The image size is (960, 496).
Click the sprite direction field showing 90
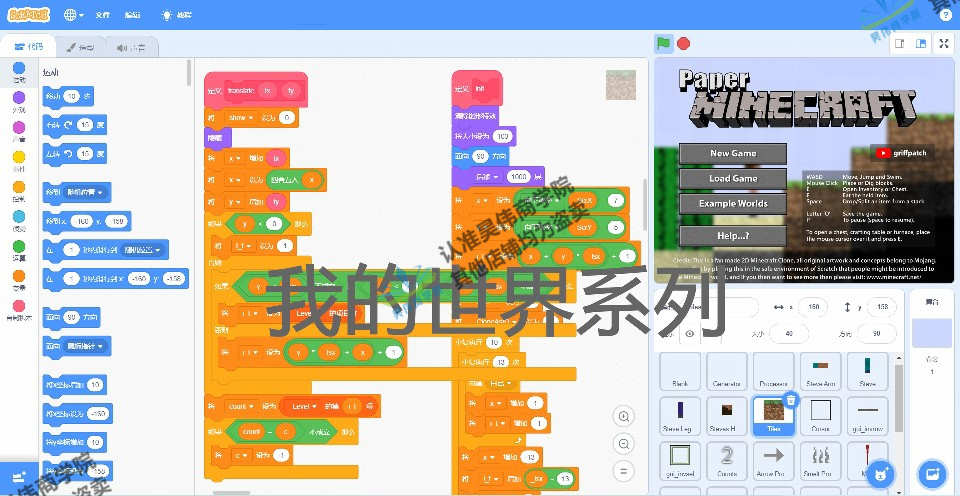pyautogui.click(x=876, y=334)
